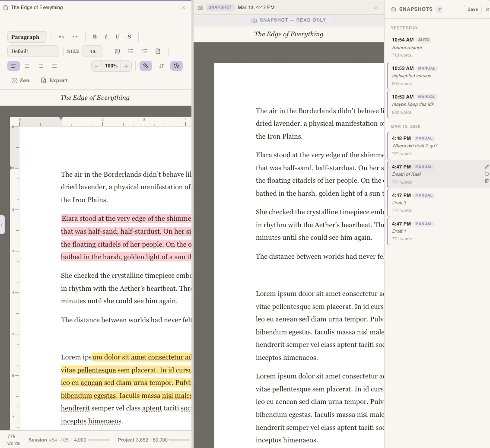Toggle bold formatting
This screenshot has width=490, height=448.
coord(94,37)
